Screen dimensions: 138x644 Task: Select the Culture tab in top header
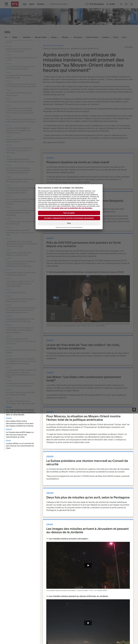click(41, 4)
